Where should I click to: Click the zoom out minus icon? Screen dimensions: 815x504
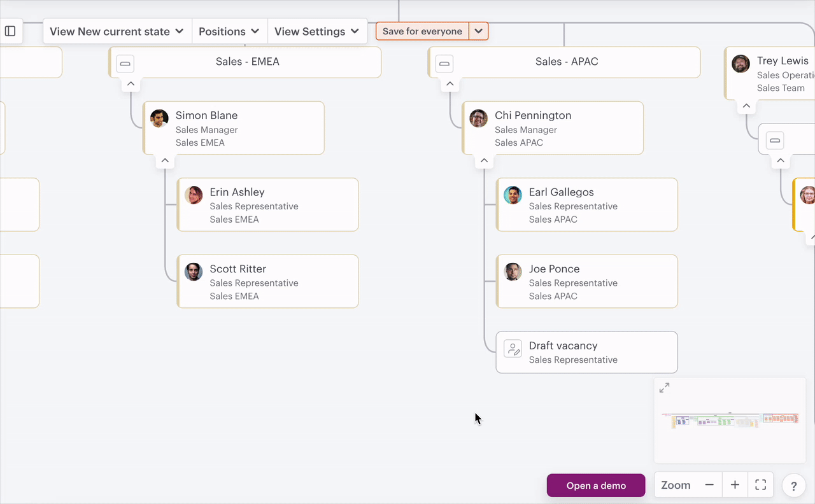[709, 485]
